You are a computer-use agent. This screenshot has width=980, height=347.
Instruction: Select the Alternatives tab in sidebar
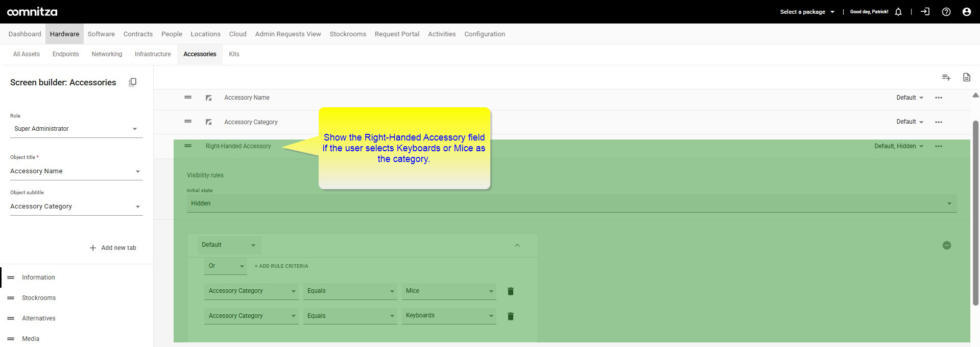39,318
